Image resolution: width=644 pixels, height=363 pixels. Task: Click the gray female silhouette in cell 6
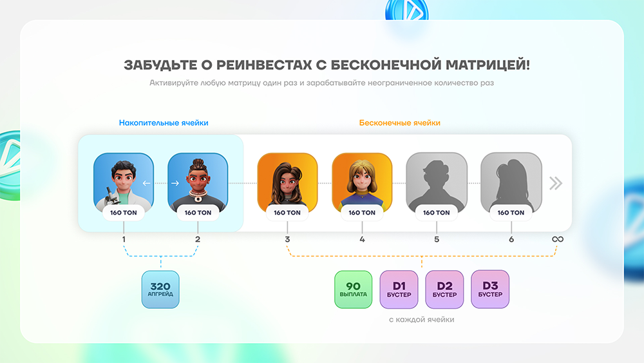[511, 182]
